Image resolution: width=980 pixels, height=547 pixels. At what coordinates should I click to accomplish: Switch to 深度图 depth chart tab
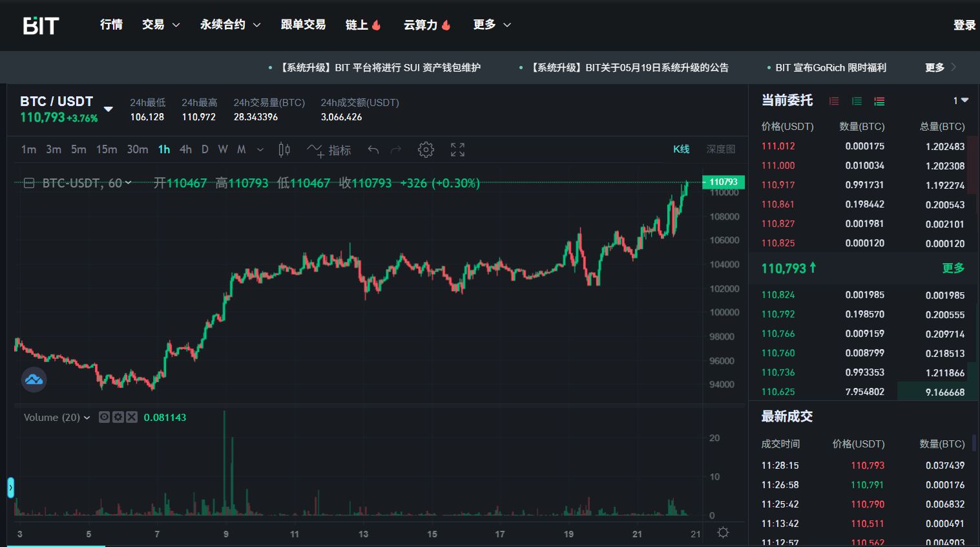pos(720,149)
